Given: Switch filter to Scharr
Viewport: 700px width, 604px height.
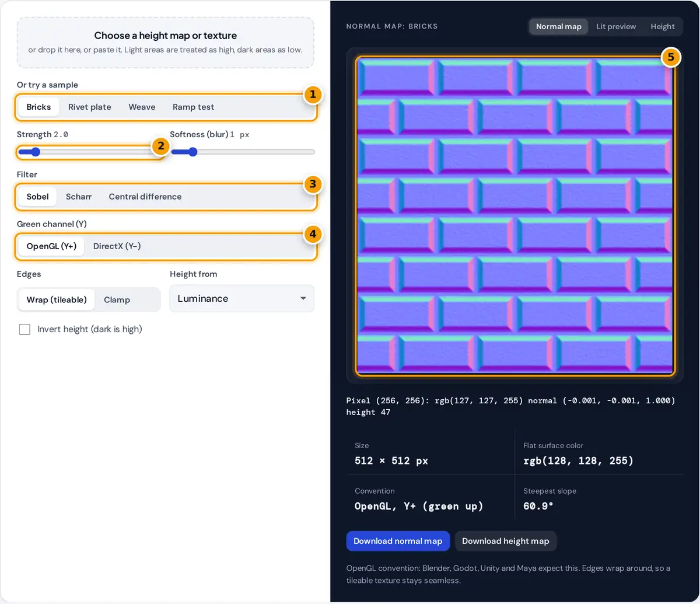Looking at the screenshot, I should (x=79, y=197).
